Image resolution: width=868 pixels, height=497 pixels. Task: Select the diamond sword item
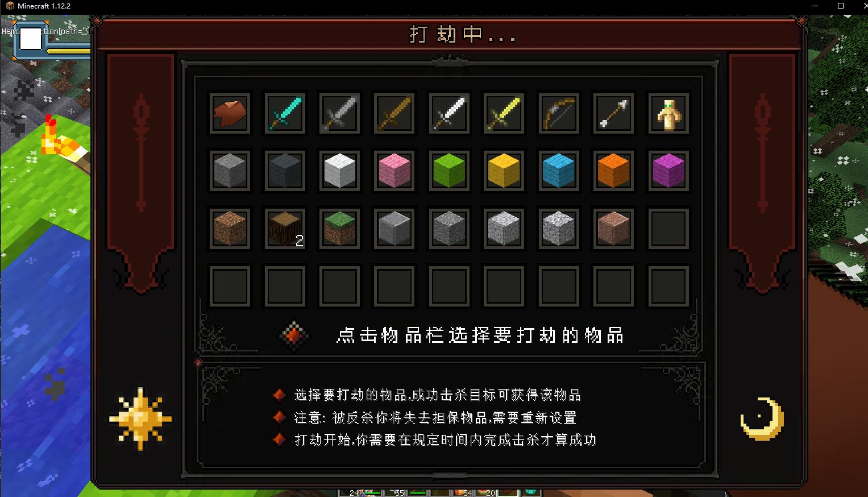(x=285, y=114)
